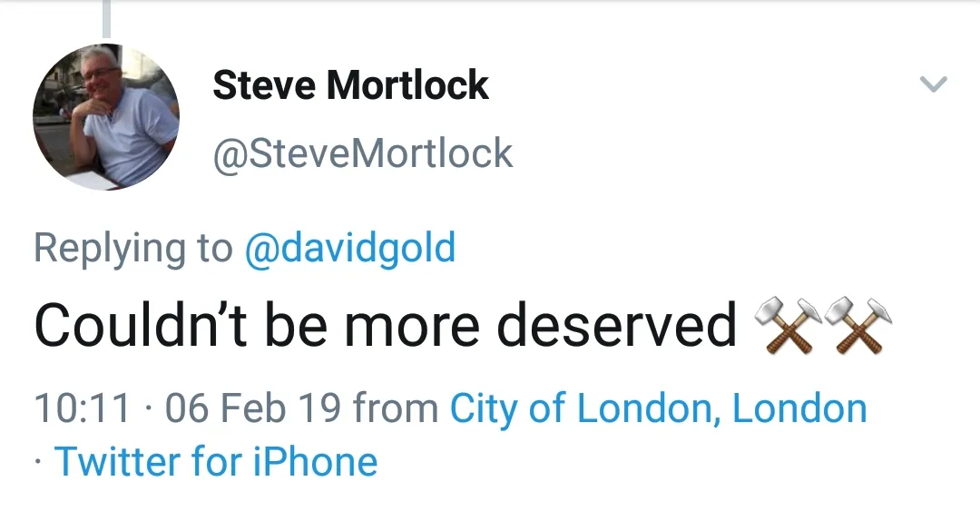Click the 10:11 tweet timestamp
Screen dimensions: 980x511
(83, 408)
